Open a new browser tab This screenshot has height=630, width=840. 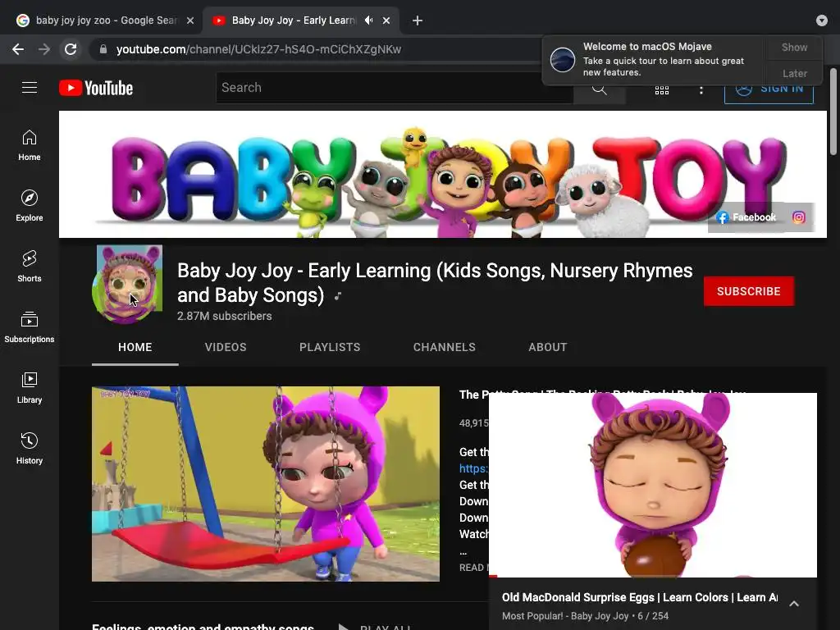418,21
